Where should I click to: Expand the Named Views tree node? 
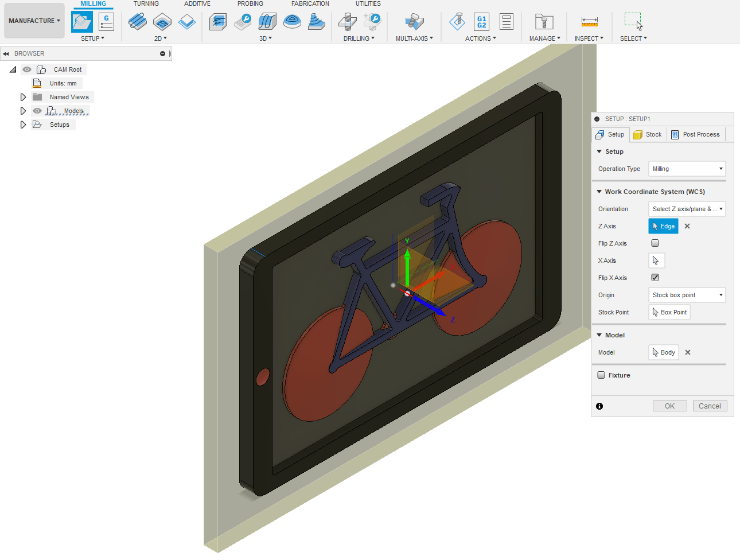click(23, 97)
